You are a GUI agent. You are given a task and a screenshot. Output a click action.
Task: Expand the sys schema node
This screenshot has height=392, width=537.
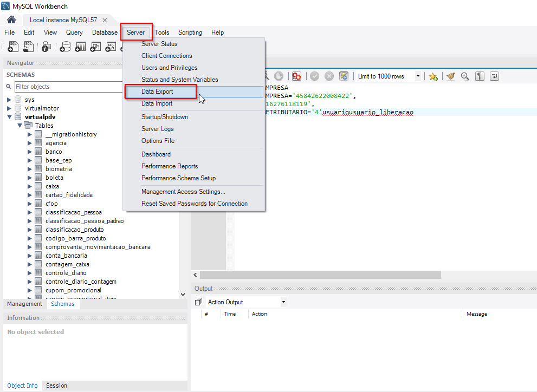coord(9,100)
